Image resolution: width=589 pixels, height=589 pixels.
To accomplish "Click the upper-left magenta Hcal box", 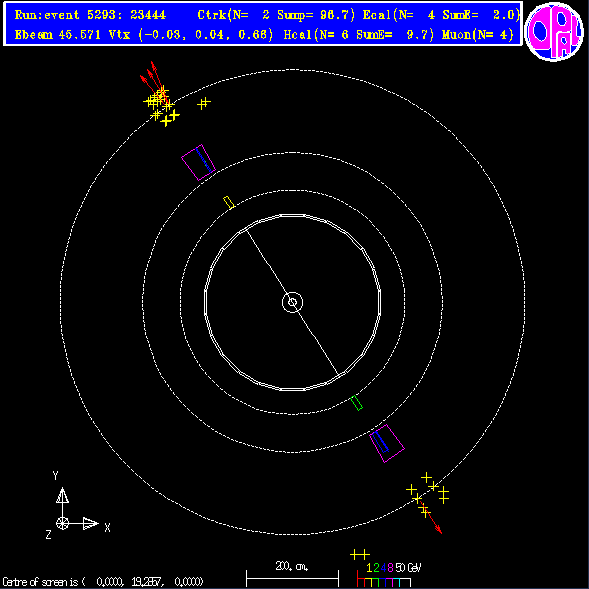I will click(x=198, y=162).
